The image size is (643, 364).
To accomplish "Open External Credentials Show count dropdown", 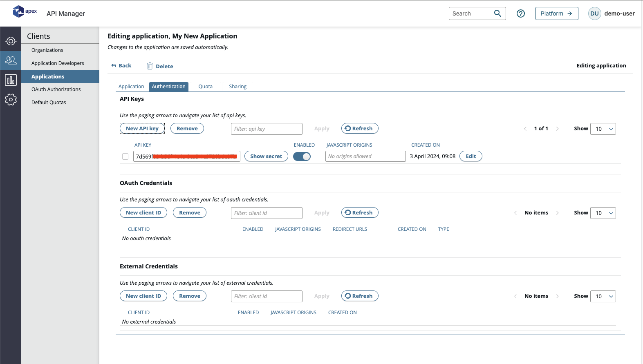I will (x=603, y=296).
